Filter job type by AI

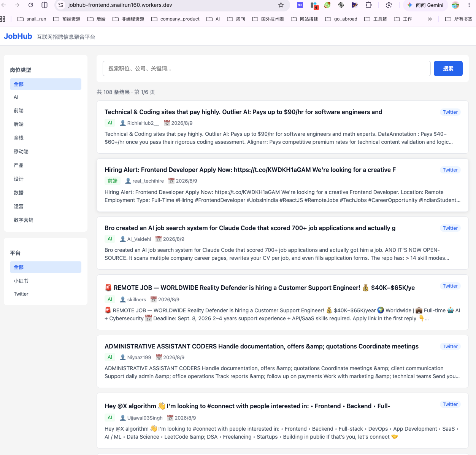tap(46, 97)
